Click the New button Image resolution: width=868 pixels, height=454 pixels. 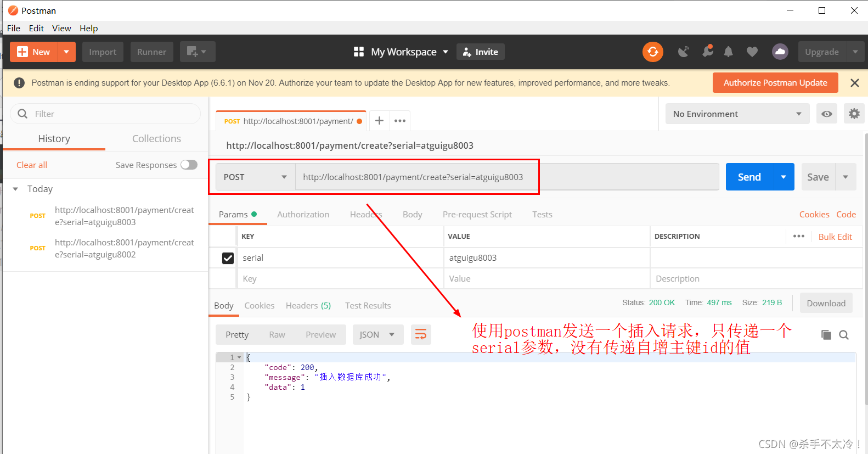(x=33, y=52)
